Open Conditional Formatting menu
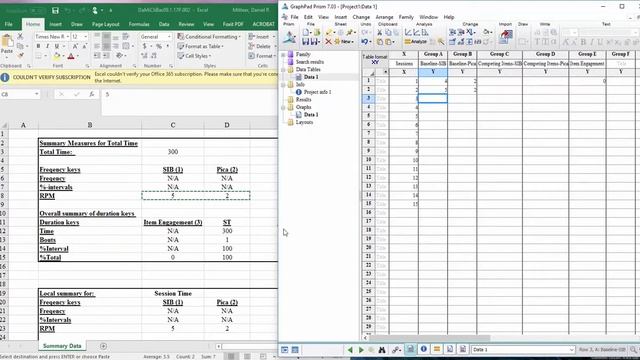This screenshot has height=360, width=640. click(209, 37)
